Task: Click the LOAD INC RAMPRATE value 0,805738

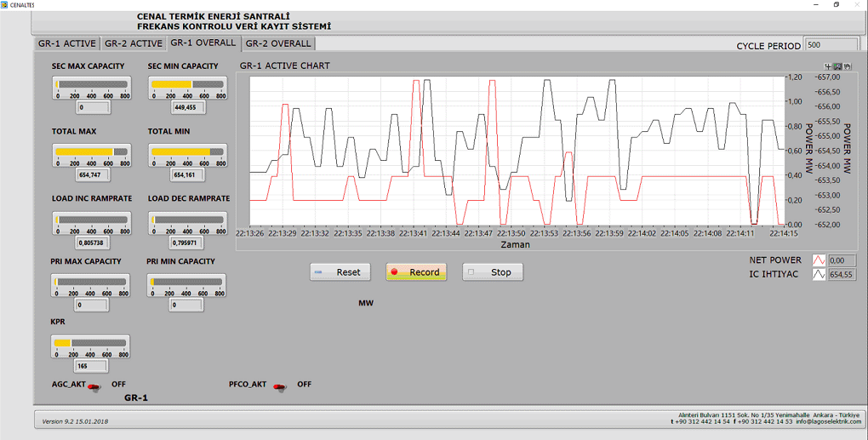Action: (x=93, y=243)
